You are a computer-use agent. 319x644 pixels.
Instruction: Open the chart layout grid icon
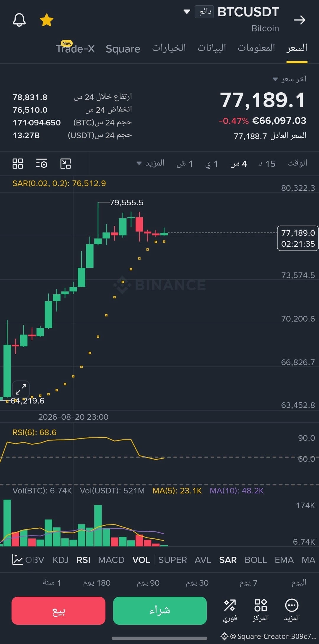pos(18,164)
